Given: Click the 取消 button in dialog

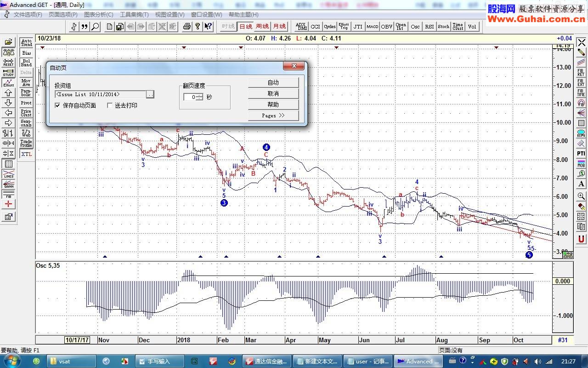Looking at the screenshot, I should 273,93.
